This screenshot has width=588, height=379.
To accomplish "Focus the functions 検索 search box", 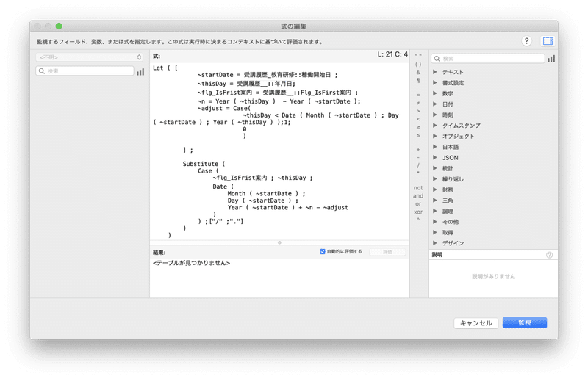I will (487, 59).
